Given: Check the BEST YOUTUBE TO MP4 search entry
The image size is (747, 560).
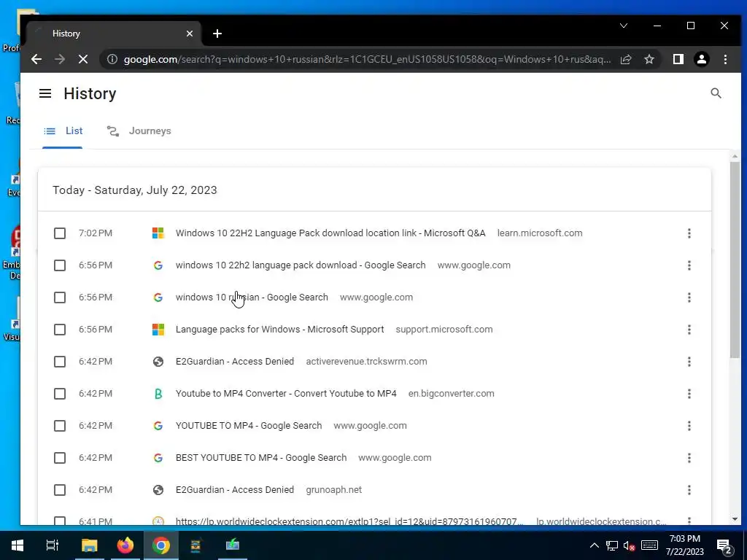Looking at the screenshot, I should click(60, 458).
